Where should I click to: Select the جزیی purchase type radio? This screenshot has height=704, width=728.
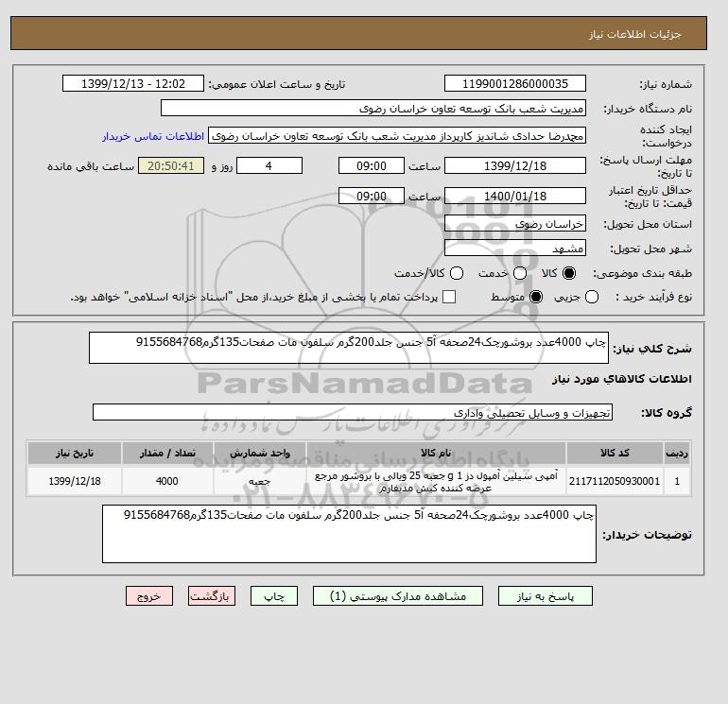[592, 297]
